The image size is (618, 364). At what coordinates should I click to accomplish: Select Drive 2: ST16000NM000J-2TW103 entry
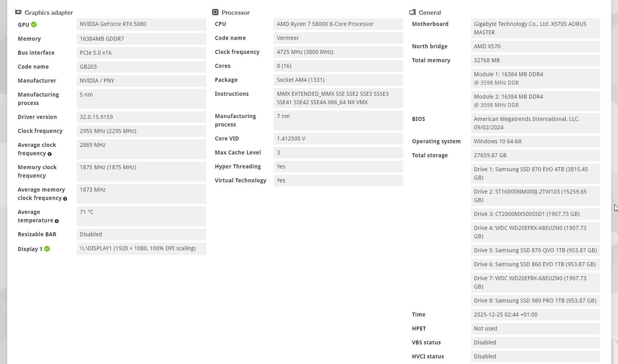(x=535, y=196)
